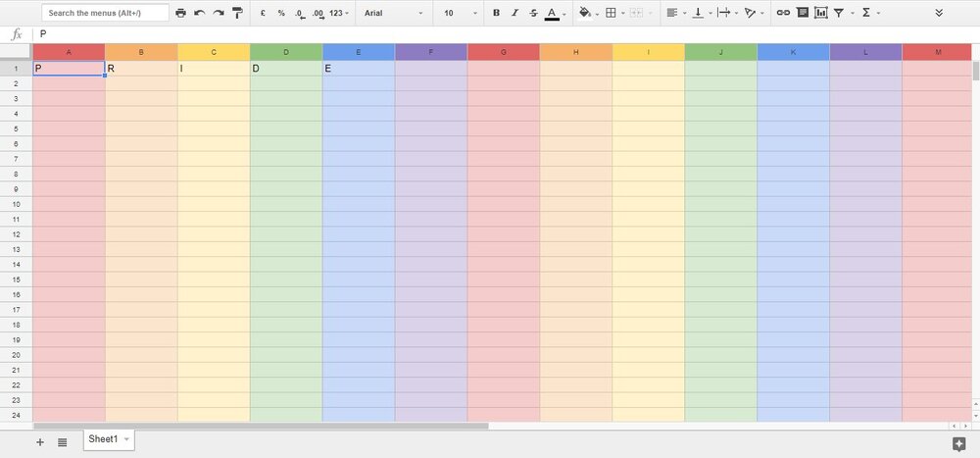The height and width of the screenshot is (458, 980).
Task: Select cell containing E
Action: click(x=359, y=69)
